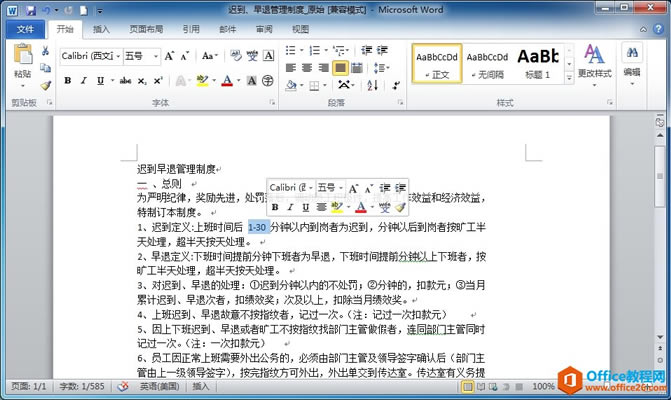
Task: Toggle Underline on the mini toolbar
Action: [x=306, y=207]
